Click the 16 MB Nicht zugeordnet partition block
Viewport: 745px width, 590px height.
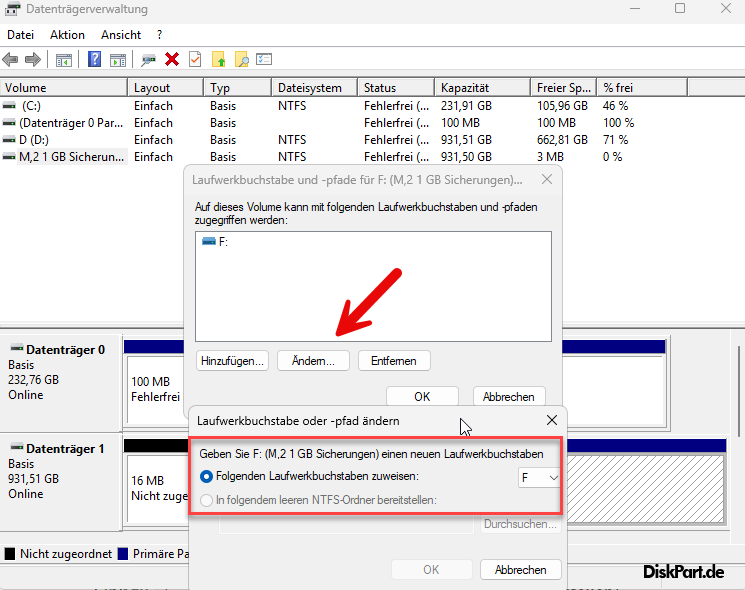(158, 488)
